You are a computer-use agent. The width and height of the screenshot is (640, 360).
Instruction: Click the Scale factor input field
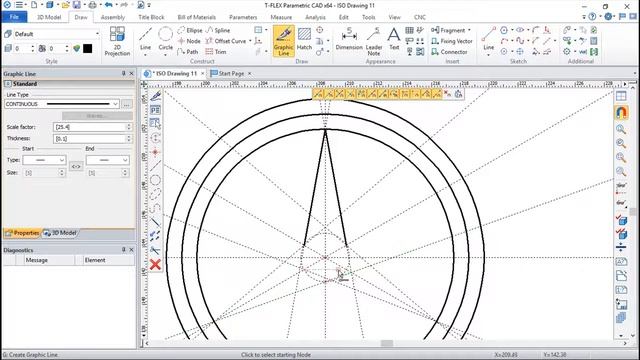89,127
